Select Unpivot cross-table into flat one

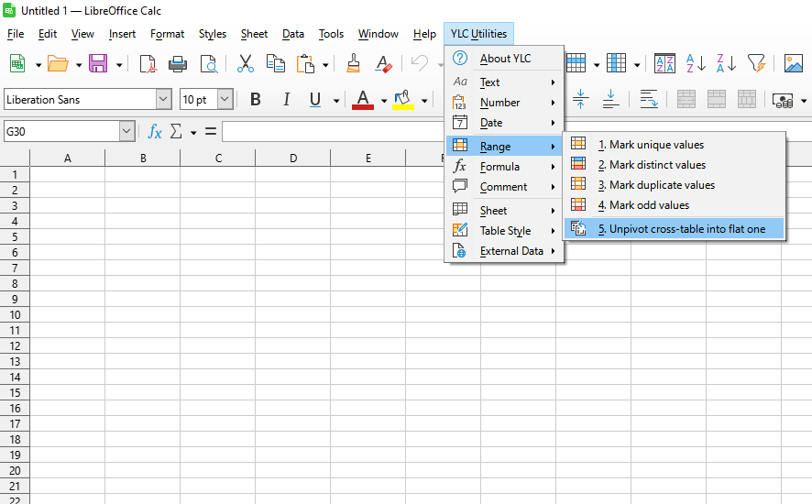click(681, 229)
